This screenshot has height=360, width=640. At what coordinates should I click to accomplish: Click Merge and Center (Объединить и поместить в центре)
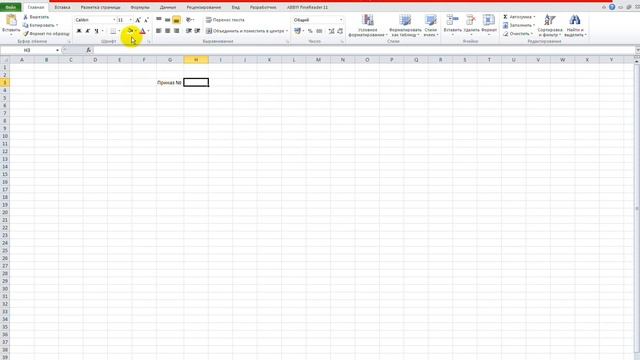tap(247, 31)
